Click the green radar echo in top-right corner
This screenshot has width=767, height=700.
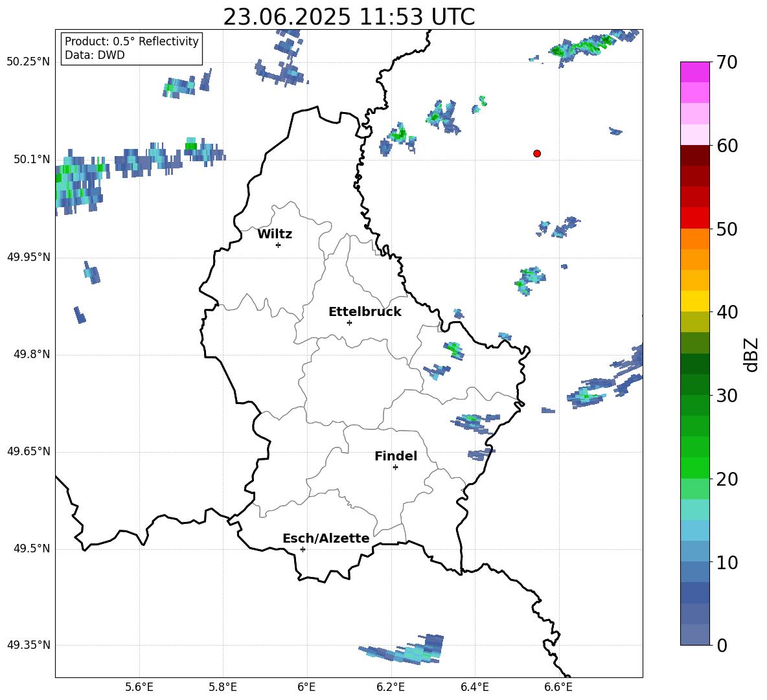click(584, 47)
